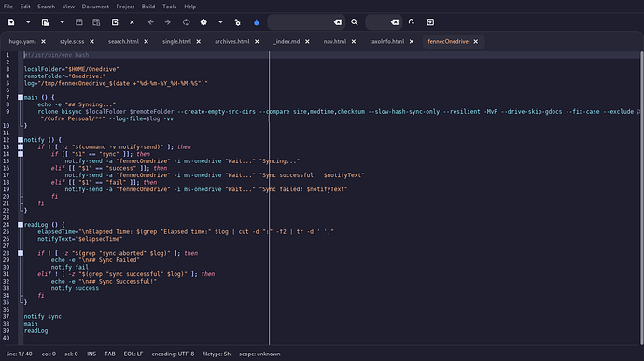Screen dimensions: 644x361
Task: Clear the goto line field
Action: pos(395,22)
